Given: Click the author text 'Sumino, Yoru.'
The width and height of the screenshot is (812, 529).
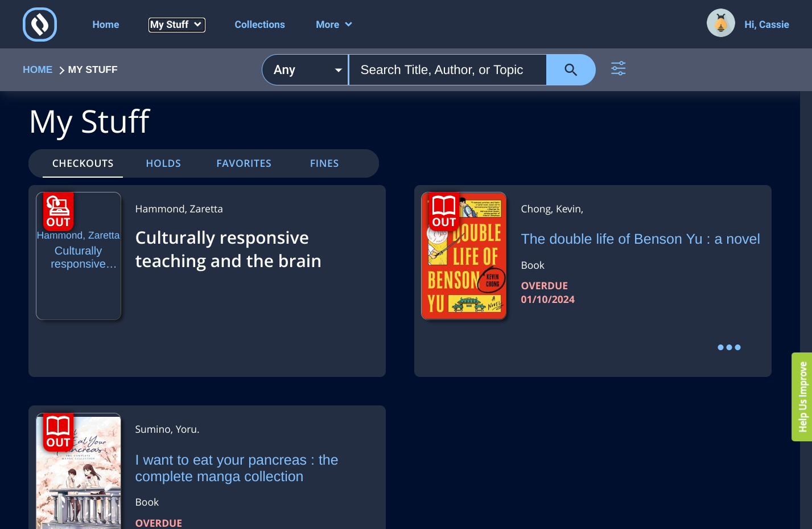Looking at the screenshot, I should (x=167, y=429).
